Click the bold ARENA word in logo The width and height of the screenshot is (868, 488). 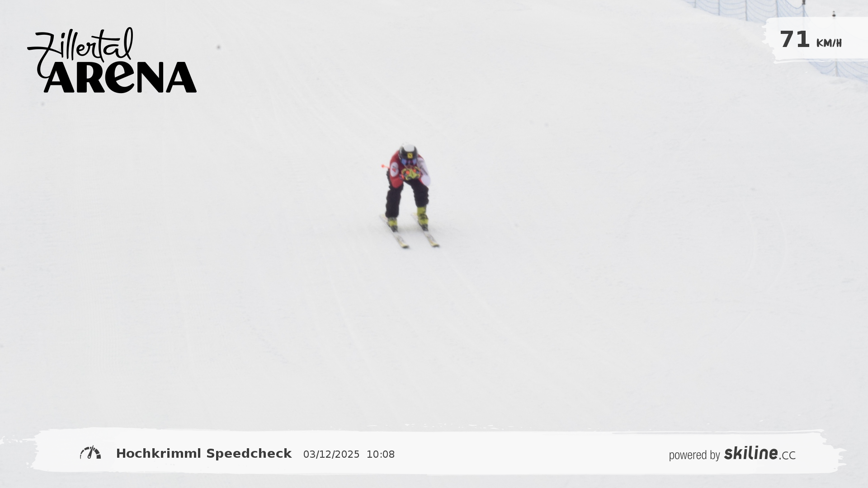pyautogui.click(x=120, y=78)
